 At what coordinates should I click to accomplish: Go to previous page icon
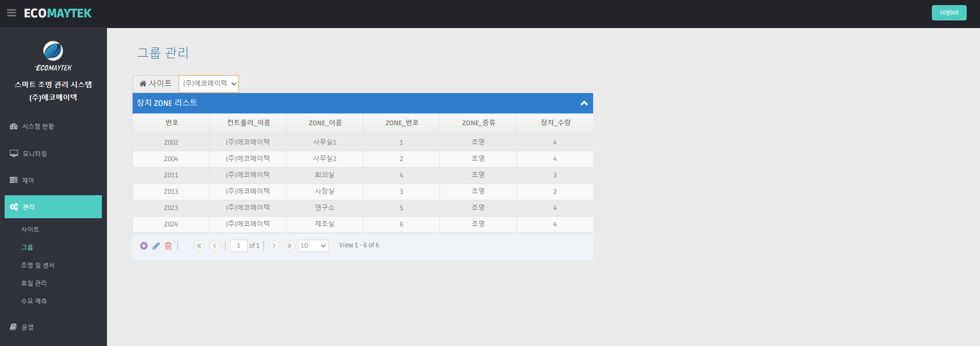pos(214,246)
